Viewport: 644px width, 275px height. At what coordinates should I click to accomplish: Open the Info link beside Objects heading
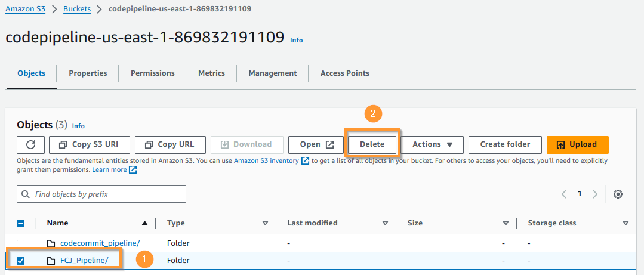click(x=78, y=126)
